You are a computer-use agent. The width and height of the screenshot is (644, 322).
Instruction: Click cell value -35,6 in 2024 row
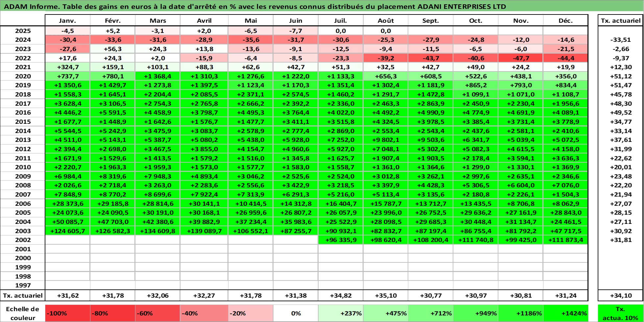251,40
